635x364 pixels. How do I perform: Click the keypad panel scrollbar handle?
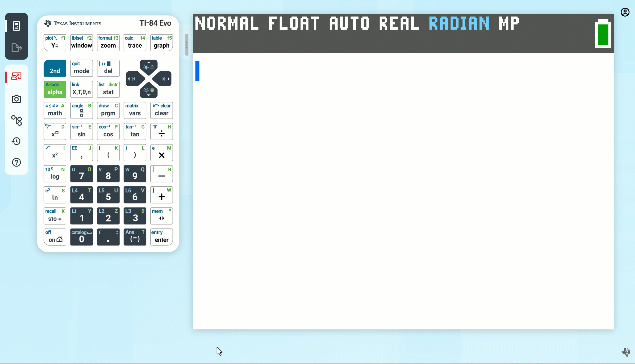point(187,45)
